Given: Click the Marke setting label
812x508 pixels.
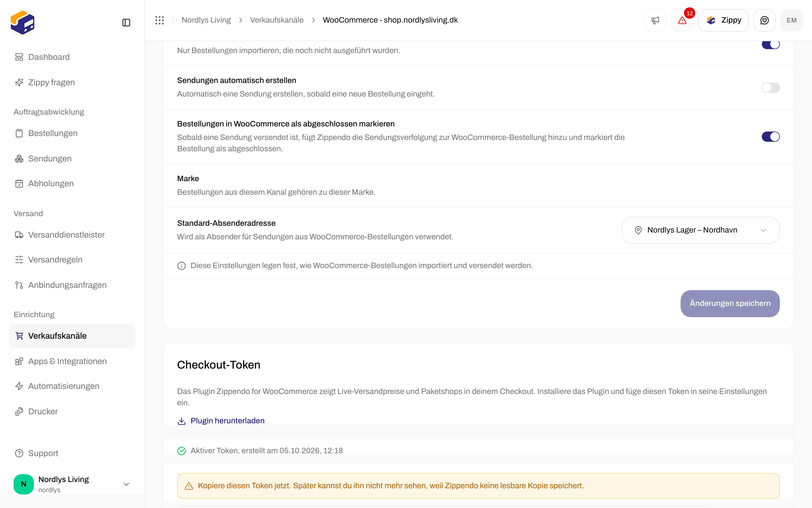Looking at the screenshot, I should tap(188, 179).
